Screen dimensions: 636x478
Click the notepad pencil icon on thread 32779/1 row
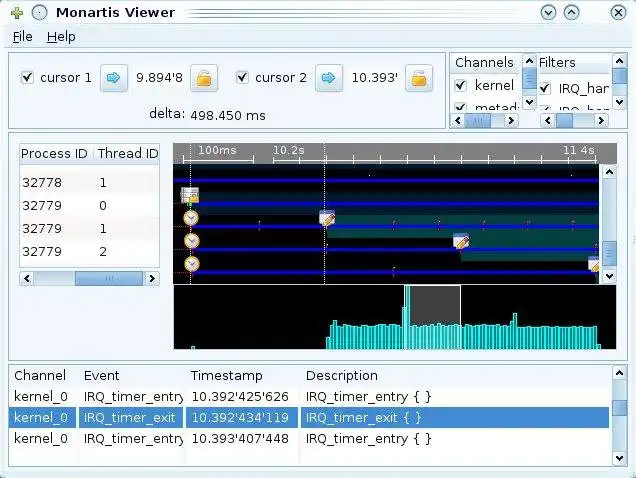click(x=461, y=241)
